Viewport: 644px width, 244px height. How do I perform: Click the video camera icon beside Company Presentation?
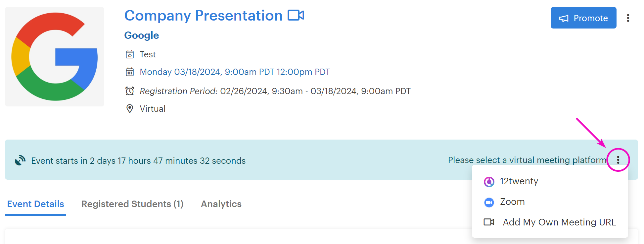(296, 15)
